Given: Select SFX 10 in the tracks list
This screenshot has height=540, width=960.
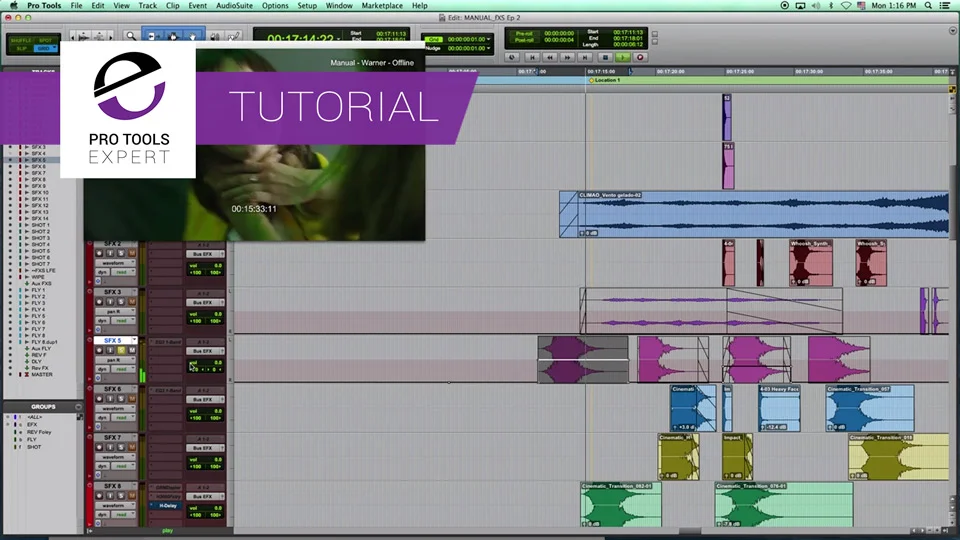Looking at the screenshot, I should click(x=40, y=192).
